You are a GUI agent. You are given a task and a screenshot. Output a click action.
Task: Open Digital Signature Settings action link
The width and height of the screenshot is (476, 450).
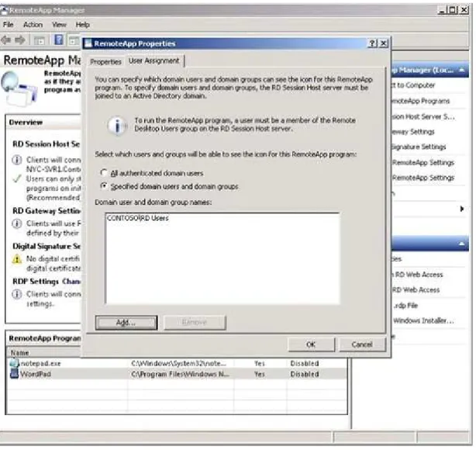coord(419,147)
